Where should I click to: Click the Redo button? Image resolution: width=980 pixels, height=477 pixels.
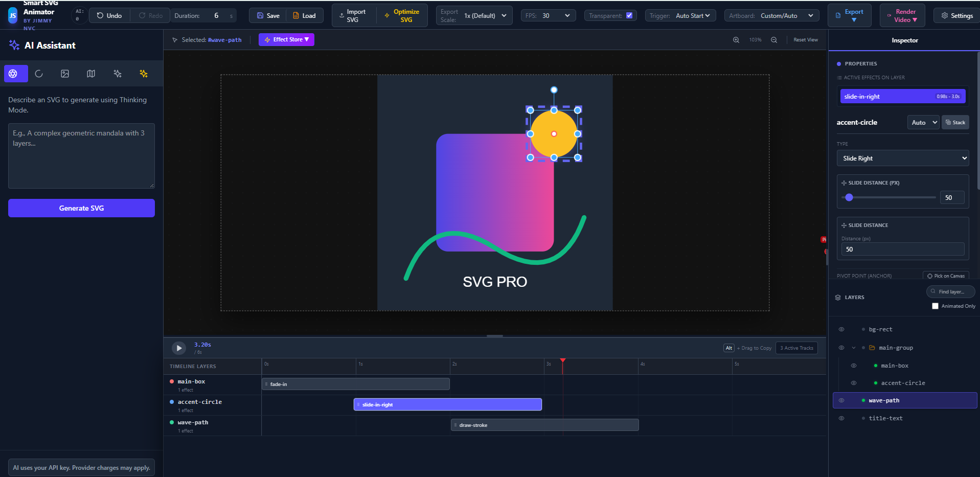tap(151, 16)
